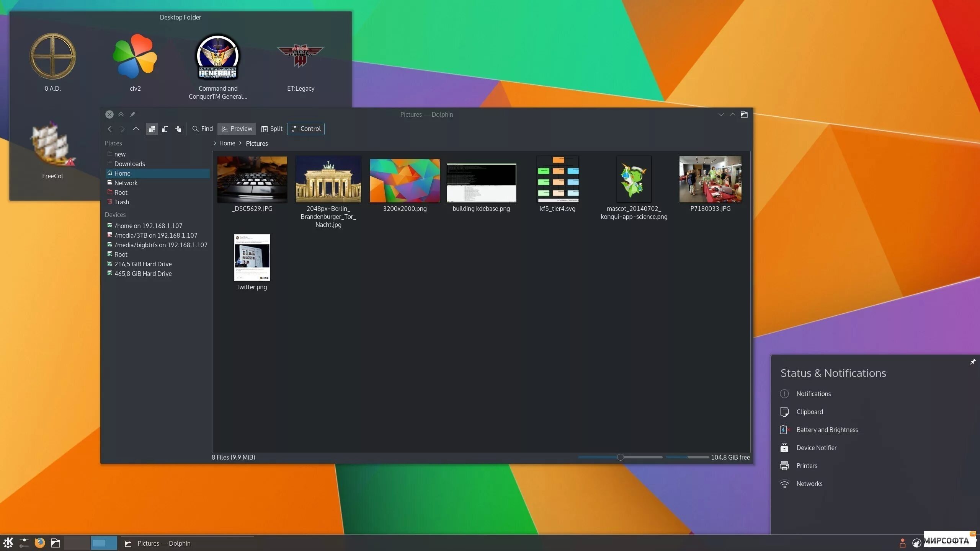
Task: Click the Find button
Action: [203, 129]
